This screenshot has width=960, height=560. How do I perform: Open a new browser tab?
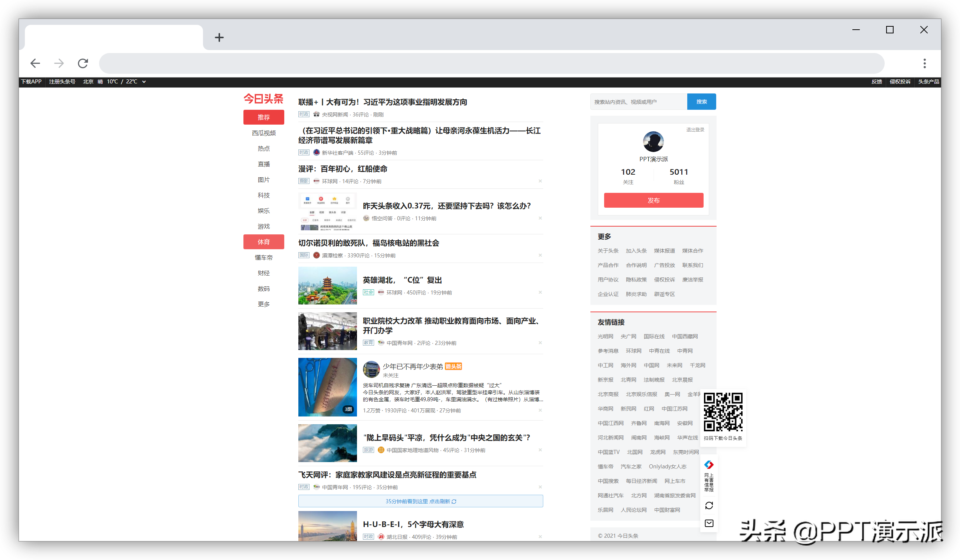click(x=219, y=37)
